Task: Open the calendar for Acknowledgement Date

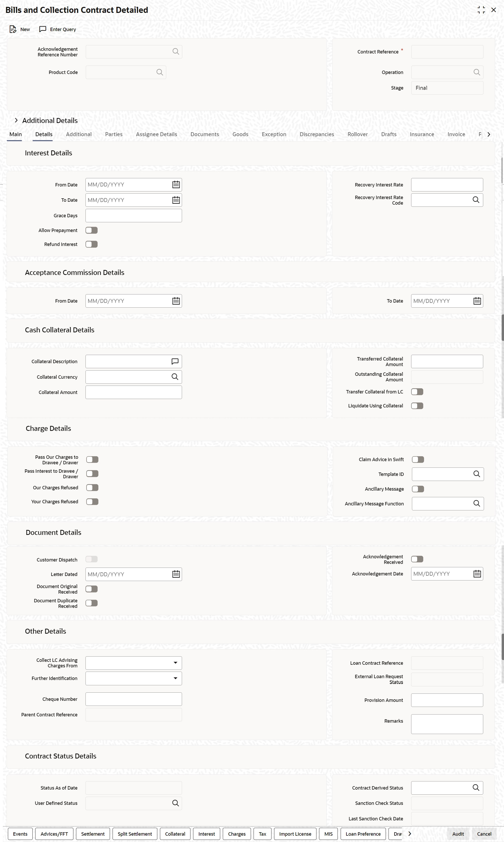Action: (x=476, y=574)
